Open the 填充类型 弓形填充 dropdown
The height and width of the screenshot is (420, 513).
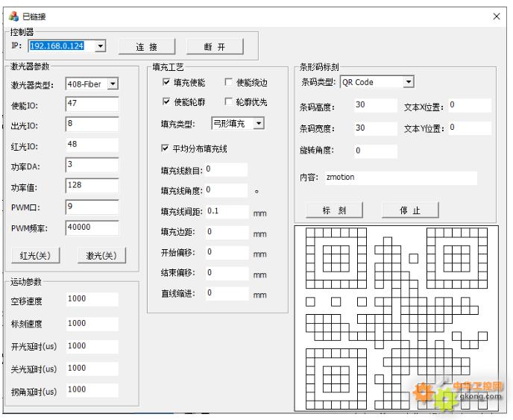tap(259, 123)
